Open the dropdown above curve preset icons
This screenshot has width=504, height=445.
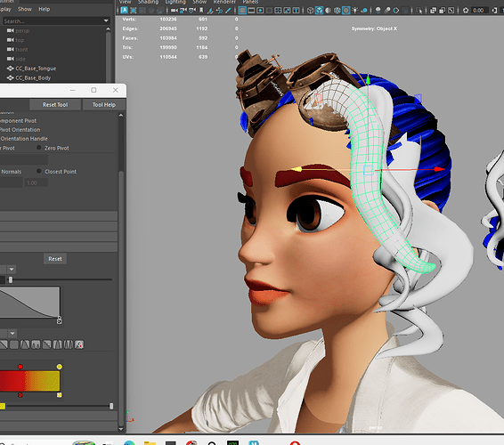(x=12, y=333)
